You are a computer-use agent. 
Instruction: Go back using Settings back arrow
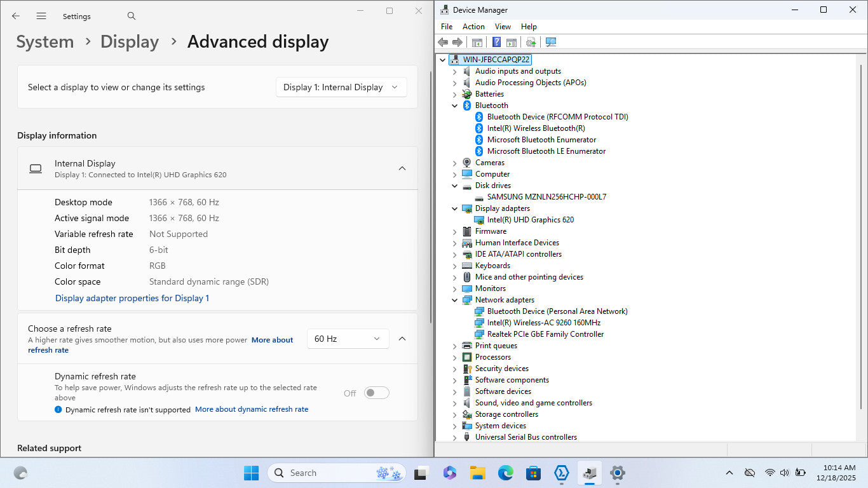[x=16, y=16]
